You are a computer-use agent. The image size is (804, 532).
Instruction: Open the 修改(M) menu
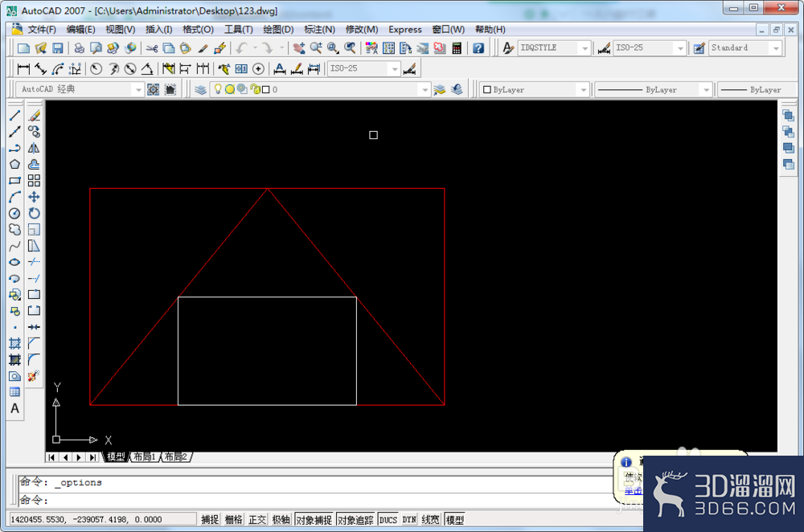[x=362, y=30]
